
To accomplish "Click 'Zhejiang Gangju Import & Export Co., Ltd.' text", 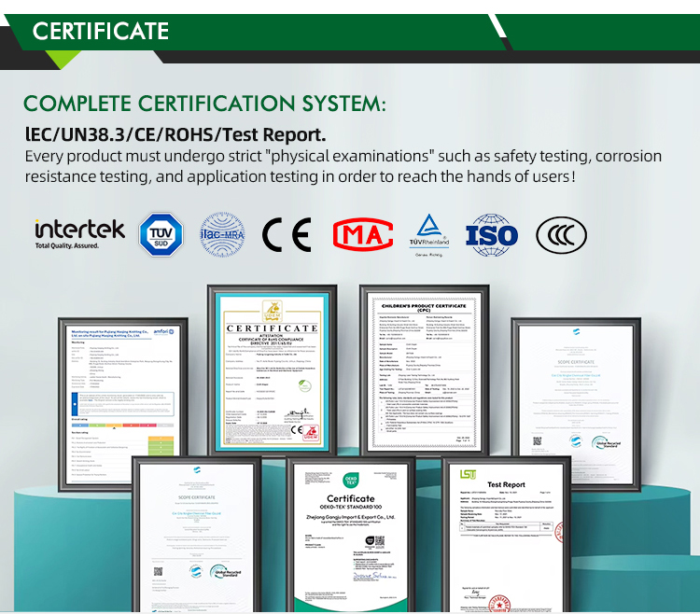I will [x=350, y=517].
